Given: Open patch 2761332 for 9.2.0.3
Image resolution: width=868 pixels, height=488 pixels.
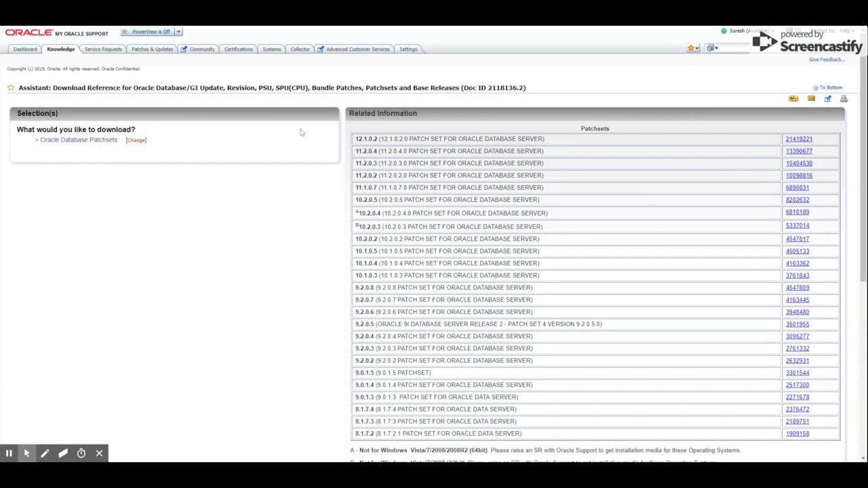Looking at the screenshot, I should 797,349.
